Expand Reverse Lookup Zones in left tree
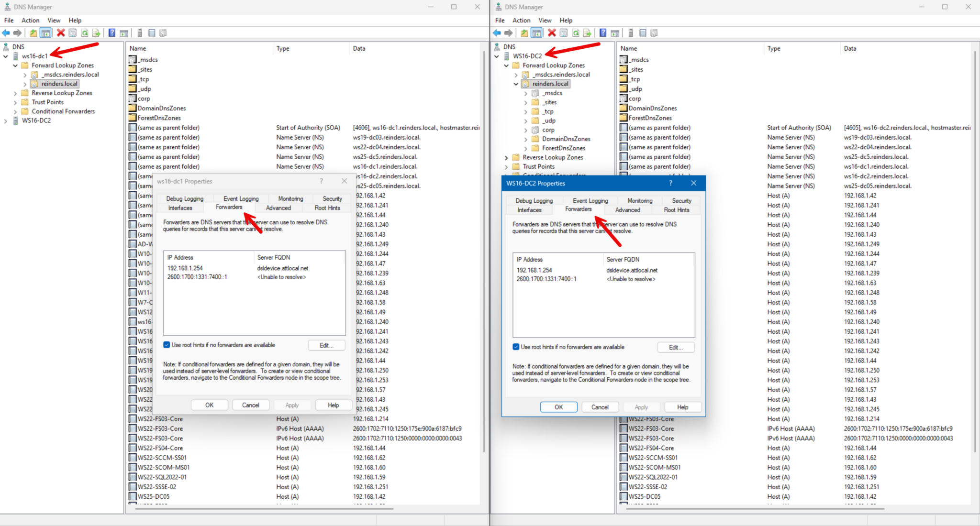The height and width of the screenshot is (526, 980). [15, 93]
